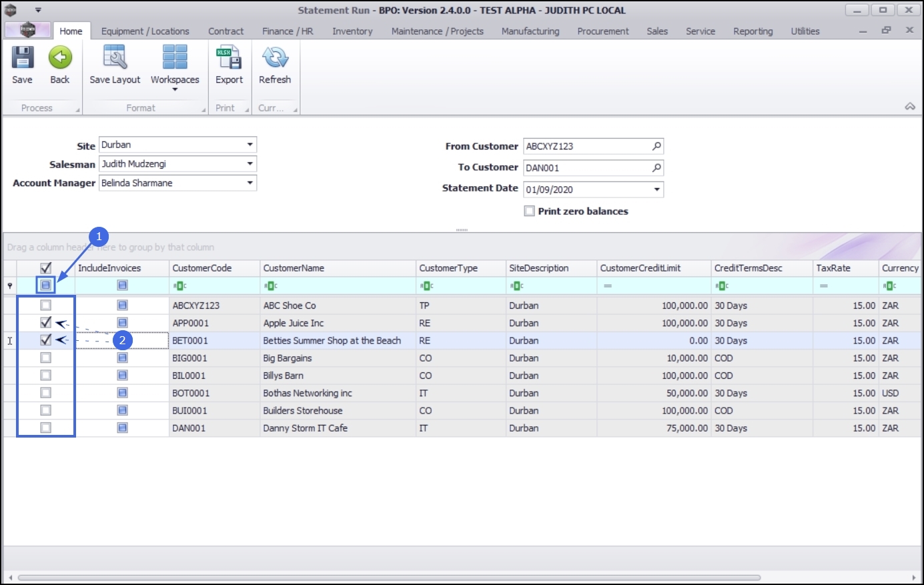
Task: Click the green Back arrow icon
Action: point(60,58)
